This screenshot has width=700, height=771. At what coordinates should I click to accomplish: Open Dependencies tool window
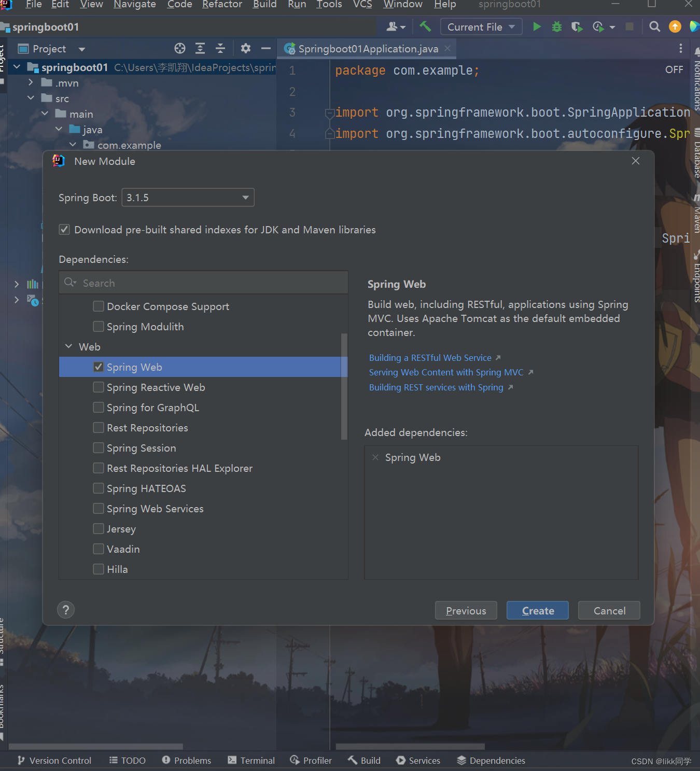point(491,760)
